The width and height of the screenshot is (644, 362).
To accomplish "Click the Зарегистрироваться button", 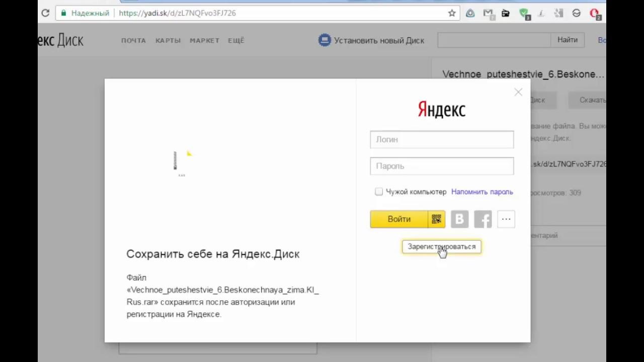I will point(442,247).
